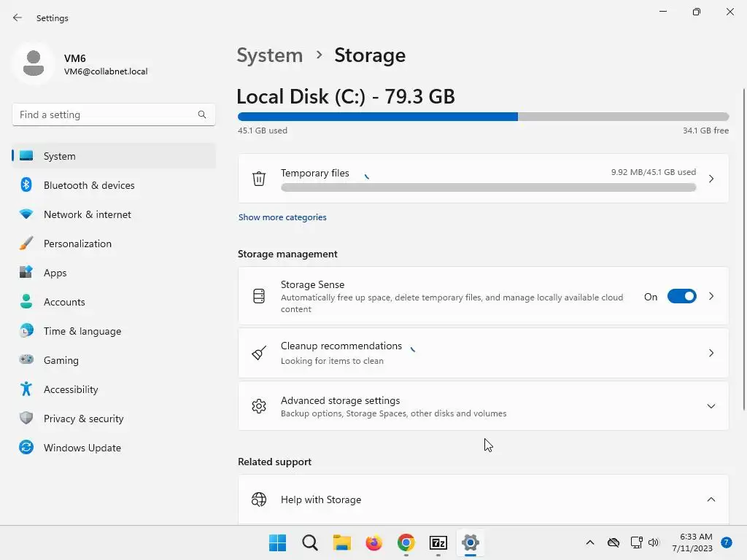Go to Privacy & security settings
The height and width of the screenshot is (560, 747).
click(x=83, y=419)
